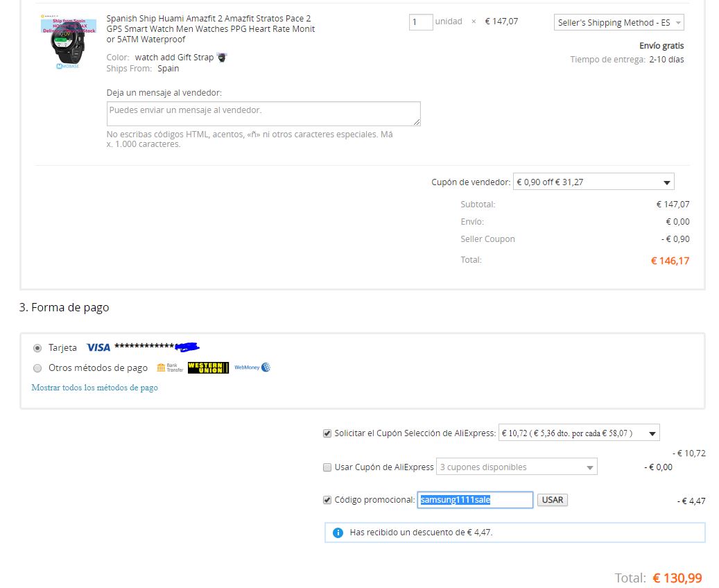Click the - € 10,72 Selección coupon discount
The height and width of the screenshot is (588, 719).
point(688,453)
